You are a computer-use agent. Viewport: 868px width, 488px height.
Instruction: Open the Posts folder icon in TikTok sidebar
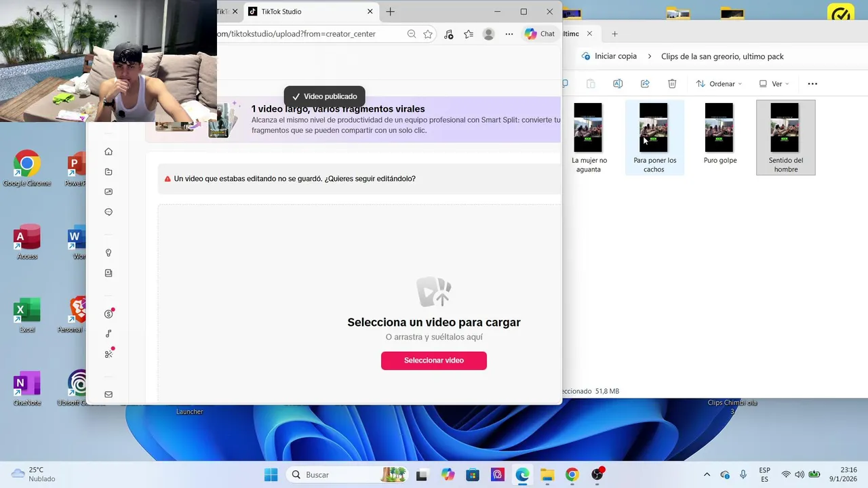tap(108, 172)
